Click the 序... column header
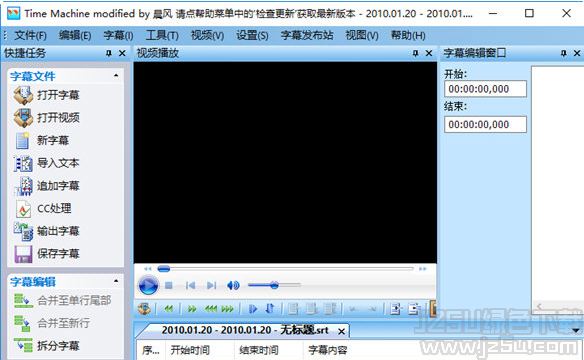 click(150, 350)
